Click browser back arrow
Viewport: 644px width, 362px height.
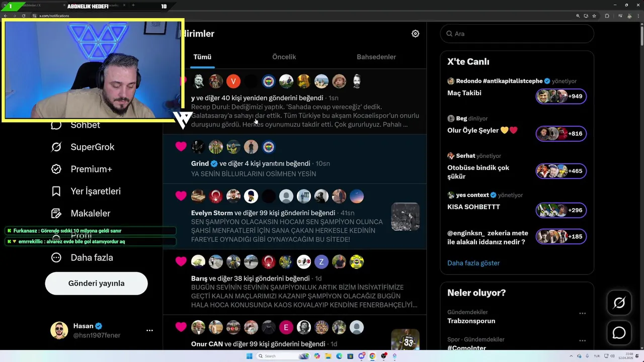pos(6,16)
